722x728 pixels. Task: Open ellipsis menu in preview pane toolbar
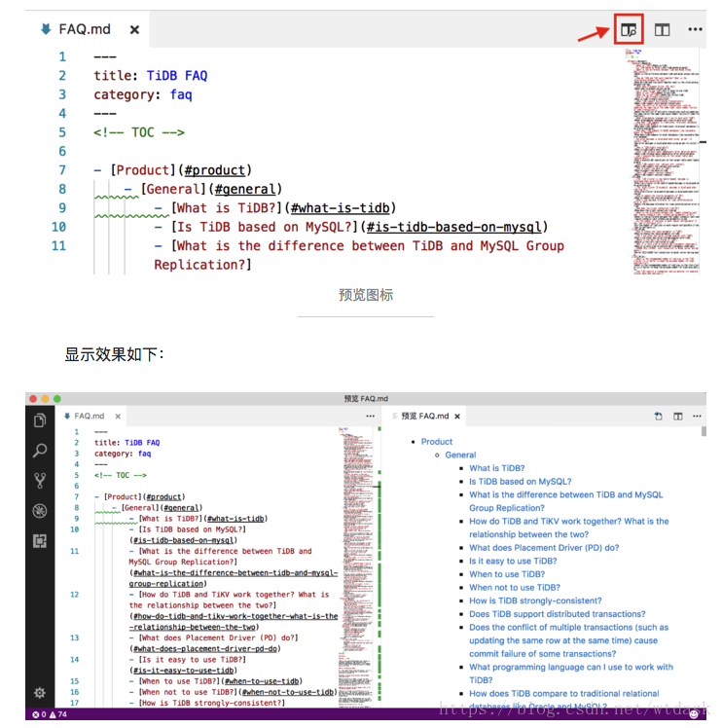(x=697, y=416)
